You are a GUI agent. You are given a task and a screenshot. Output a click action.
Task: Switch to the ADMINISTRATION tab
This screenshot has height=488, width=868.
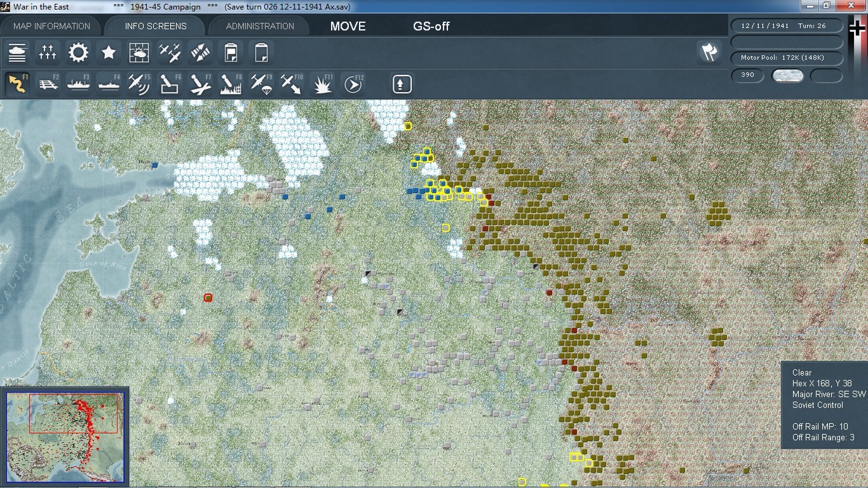tap(260, 26)
